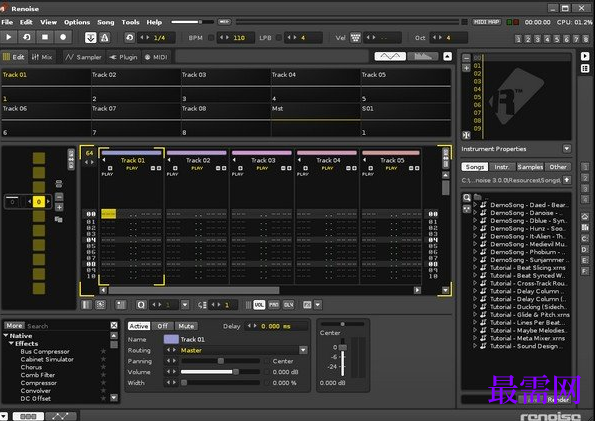Click the Track 01 scope cell
This screenshot has width=600, height=421.
click(46, 86)
